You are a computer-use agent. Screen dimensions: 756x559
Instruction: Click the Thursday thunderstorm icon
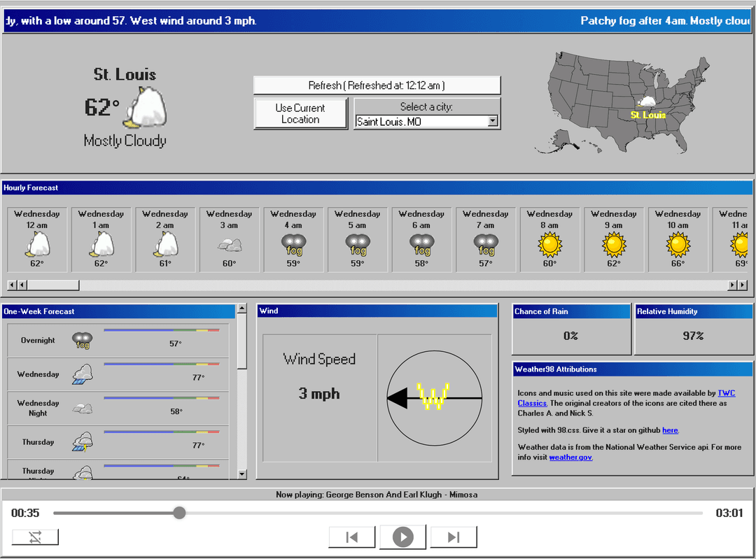[x=83, y=442]
